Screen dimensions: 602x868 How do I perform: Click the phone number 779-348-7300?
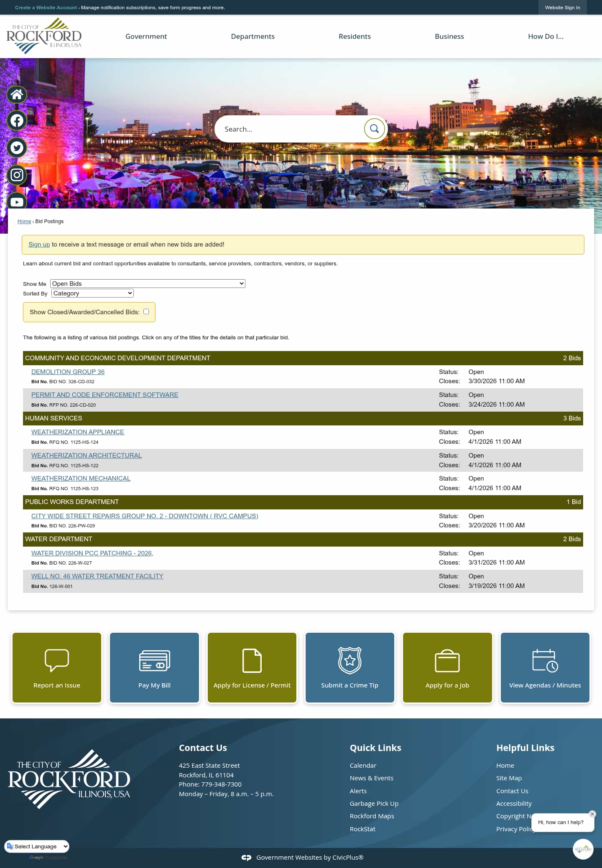click(221, 784)
